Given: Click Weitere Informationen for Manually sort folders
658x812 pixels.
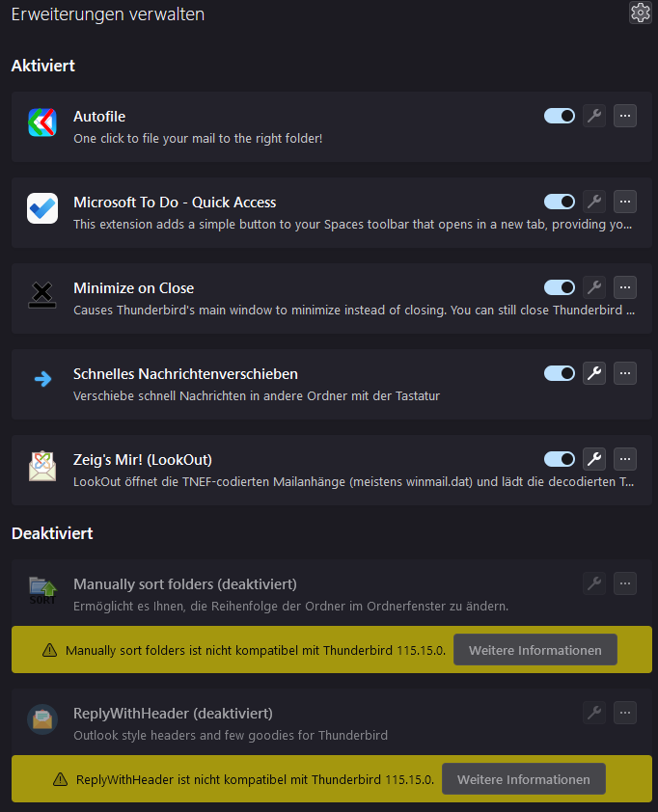Looking at the screenshot, I should click(535, 650).
